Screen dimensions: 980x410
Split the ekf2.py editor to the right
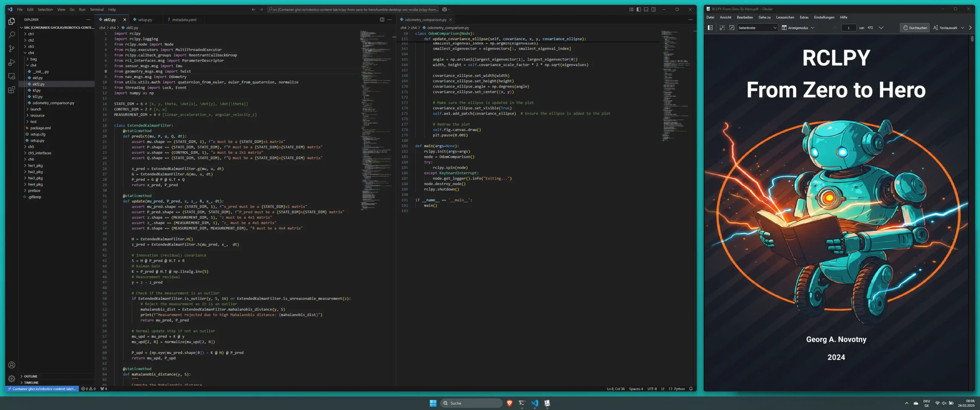pos(382,20)
